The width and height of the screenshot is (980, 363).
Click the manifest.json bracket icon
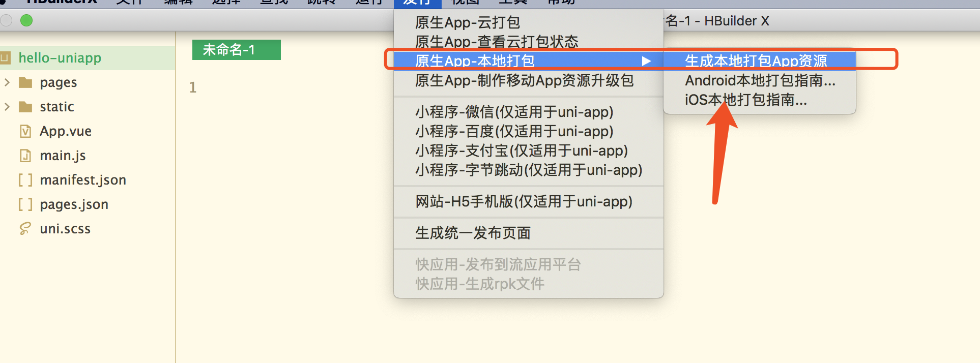click(25, 180)
